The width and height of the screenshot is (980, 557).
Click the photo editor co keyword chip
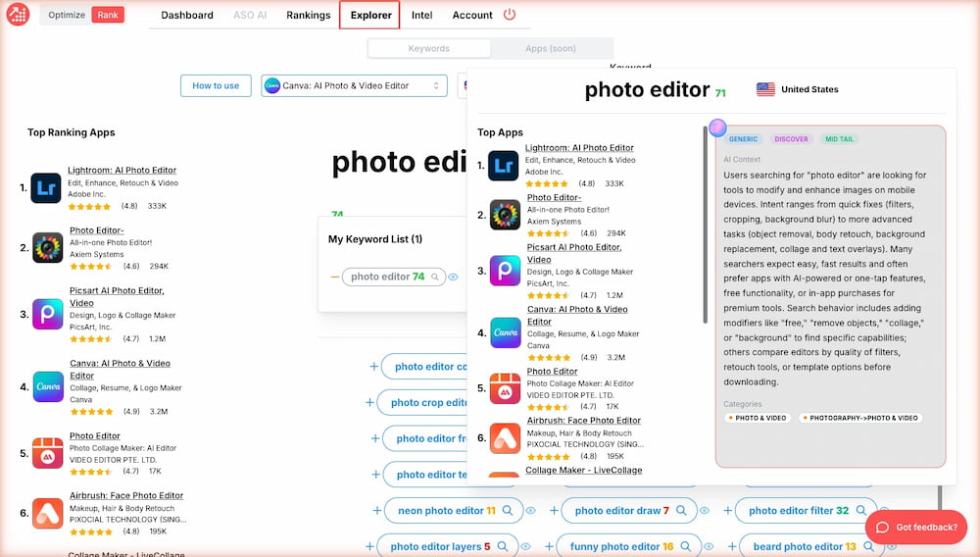click(x=424, y=367)
